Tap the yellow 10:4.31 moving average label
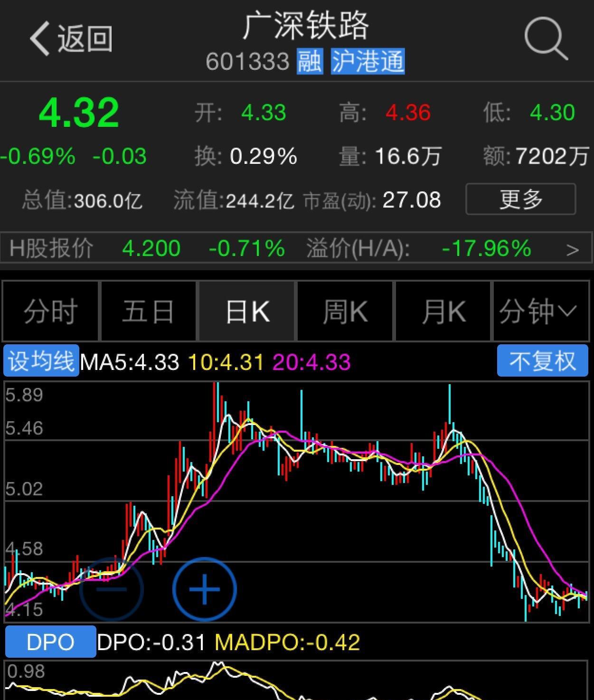Screen dimensions: 594x700 [x=226, y=362]
